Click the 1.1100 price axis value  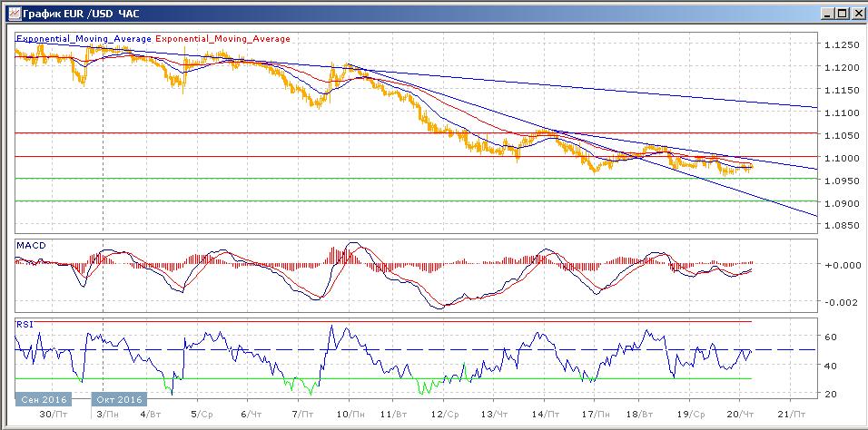tap(840, 112)
